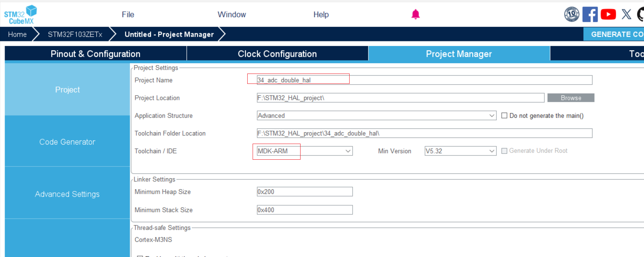Open the Help menu
This screenshot has height=257, width=644.
point(321,15)
